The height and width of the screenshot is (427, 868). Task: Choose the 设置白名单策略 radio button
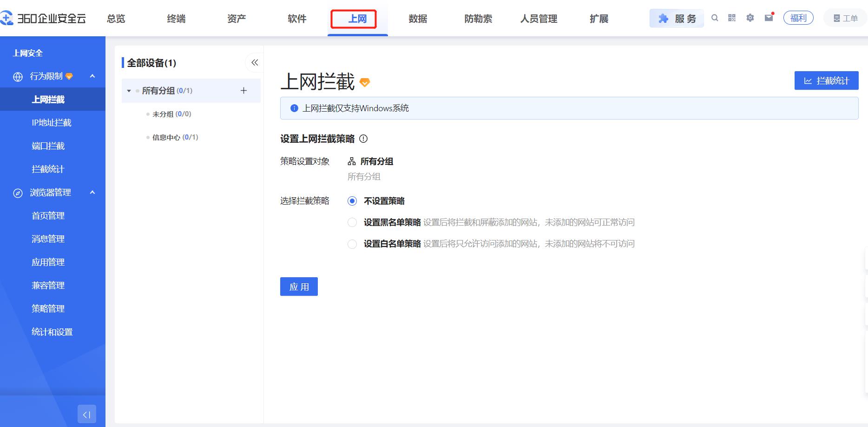coord(352,244)
